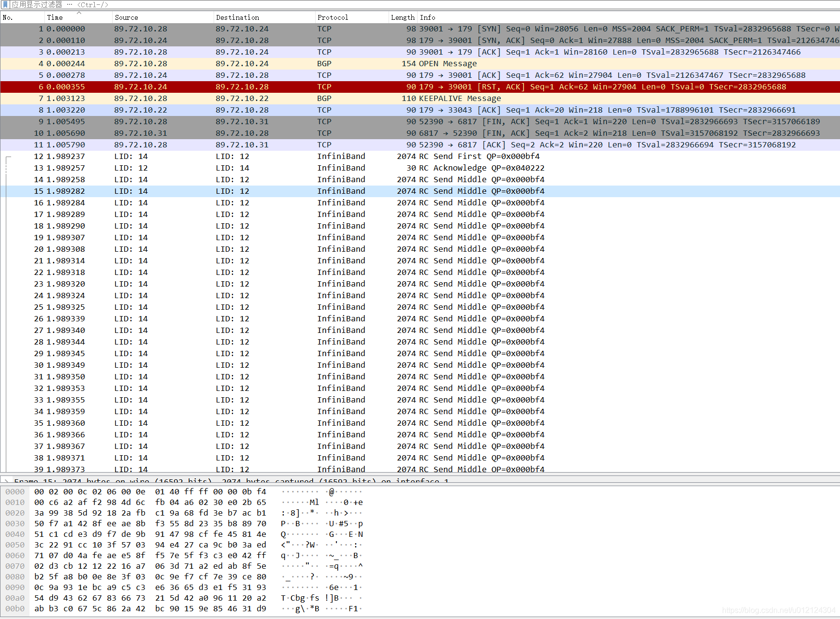This screenshot has width=840, height=619.
Task: Select packet 1 SYN from 89.72.10.28
Action: [x=420, y=29]
